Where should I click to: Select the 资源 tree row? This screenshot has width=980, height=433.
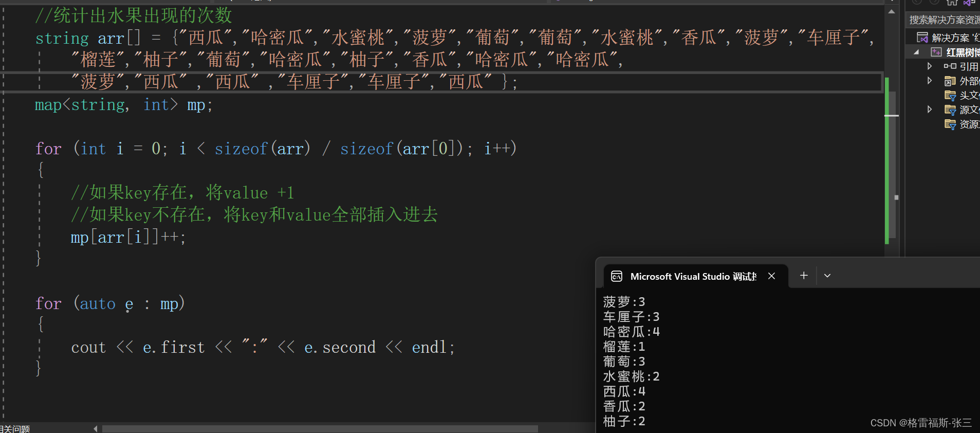point(943,124)
